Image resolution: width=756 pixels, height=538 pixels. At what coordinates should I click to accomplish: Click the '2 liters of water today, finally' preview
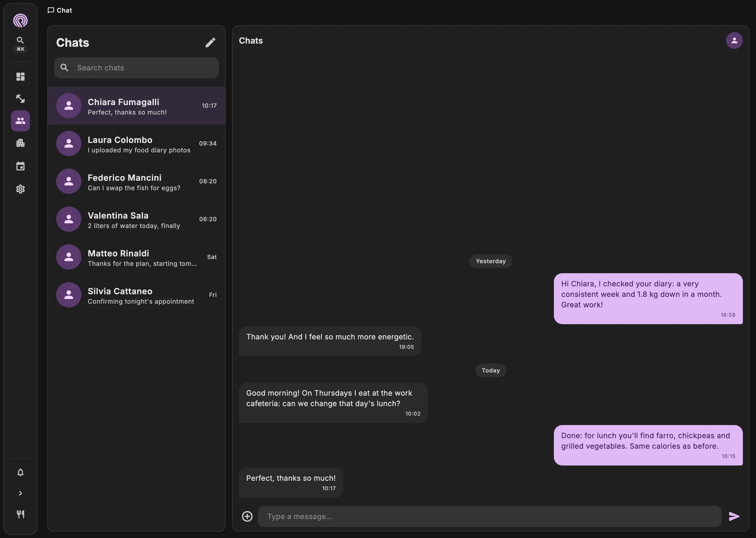[134, 226]
